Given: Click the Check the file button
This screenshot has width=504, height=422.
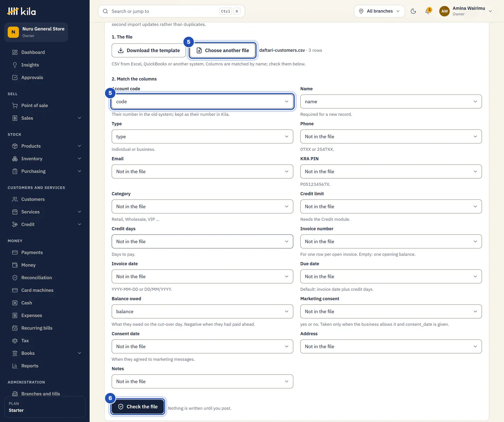Looking at the screenshot, I should tap(138, 407).
